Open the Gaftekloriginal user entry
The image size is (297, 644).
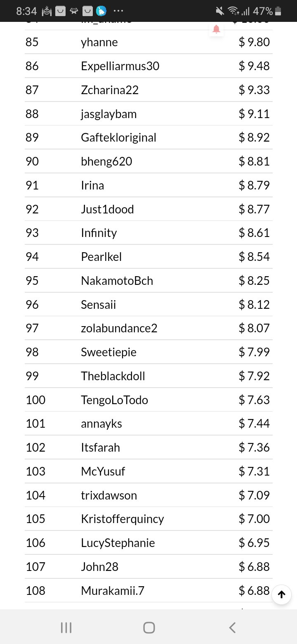coord(119,137)
